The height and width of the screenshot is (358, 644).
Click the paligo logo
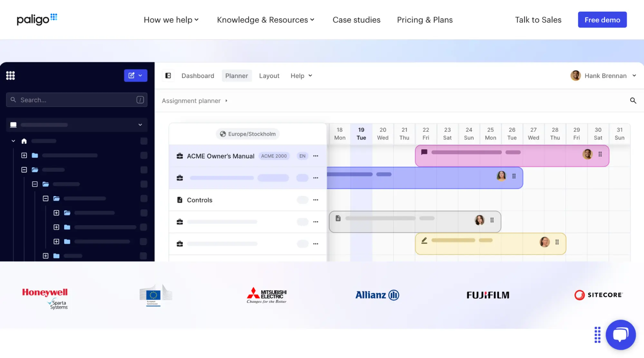37,19
